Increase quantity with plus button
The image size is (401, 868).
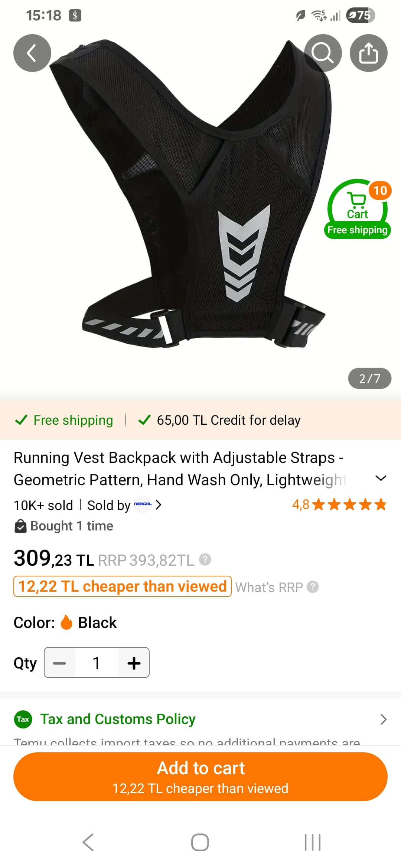[x=134, y=663]
